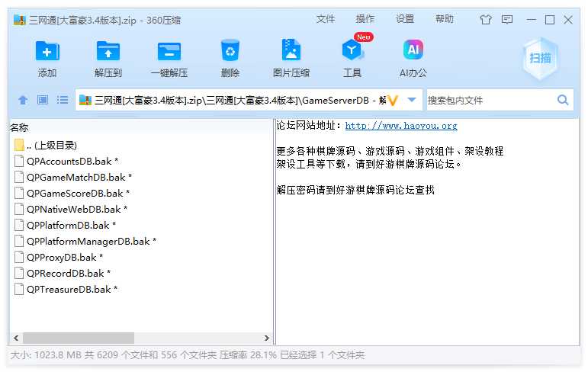Click the file icon of QPGameMatchDB.bak
The width and height of the screenshot is (588, 372).
pyautogui.click(x=19, y=177)
